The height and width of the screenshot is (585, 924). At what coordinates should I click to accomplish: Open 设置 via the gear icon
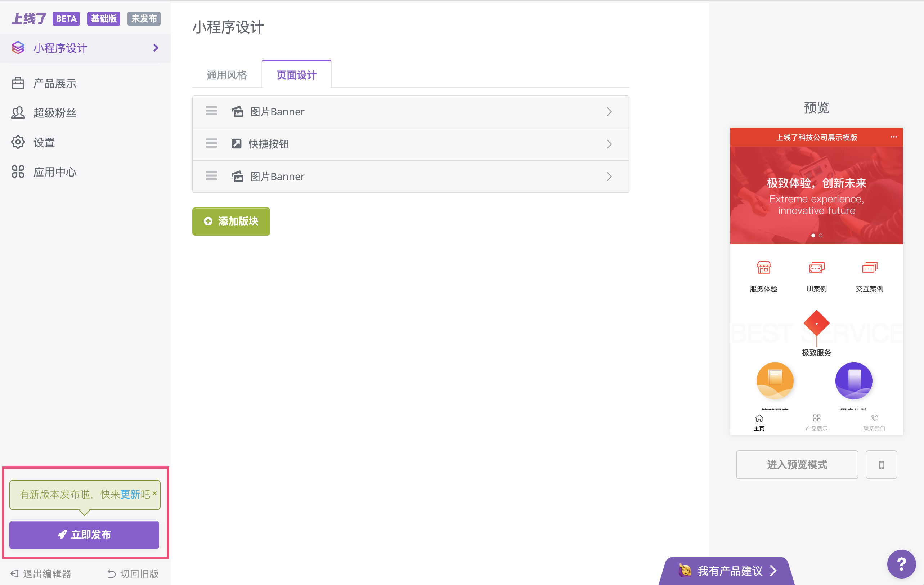[18, 142]
